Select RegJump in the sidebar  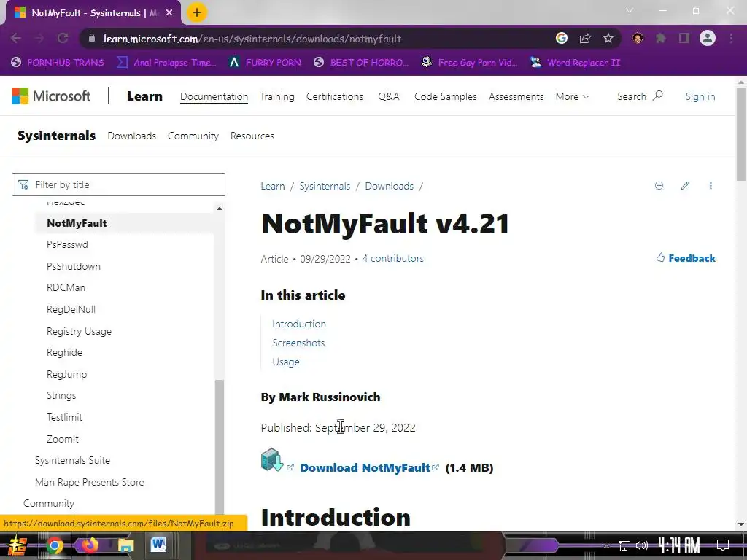(x=66, y=374)
